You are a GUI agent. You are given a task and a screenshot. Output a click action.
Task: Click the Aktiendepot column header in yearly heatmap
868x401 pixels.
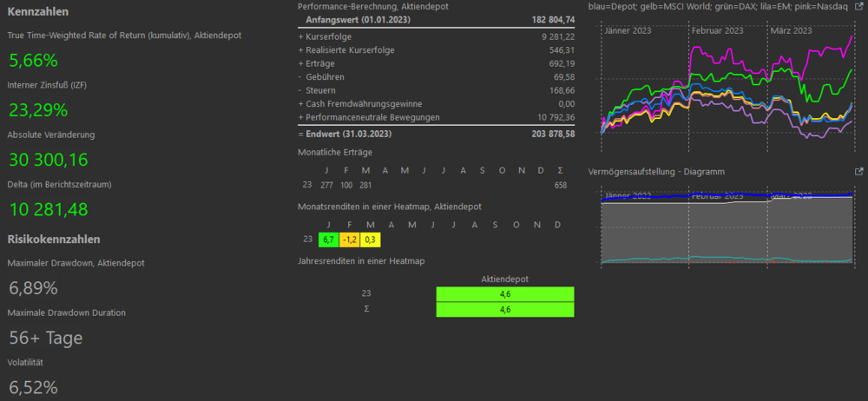505,279
